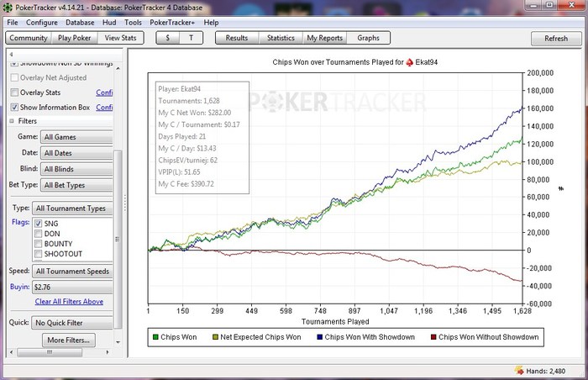Switch to the Community tab

[29, 38]
